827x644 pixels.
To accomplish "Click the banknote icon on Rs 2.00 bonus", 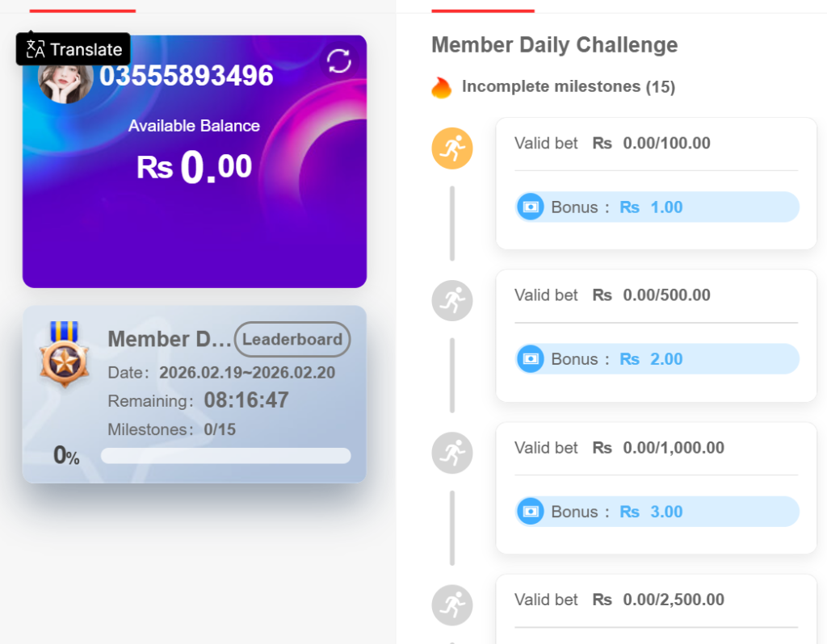I will coord(531,359).
